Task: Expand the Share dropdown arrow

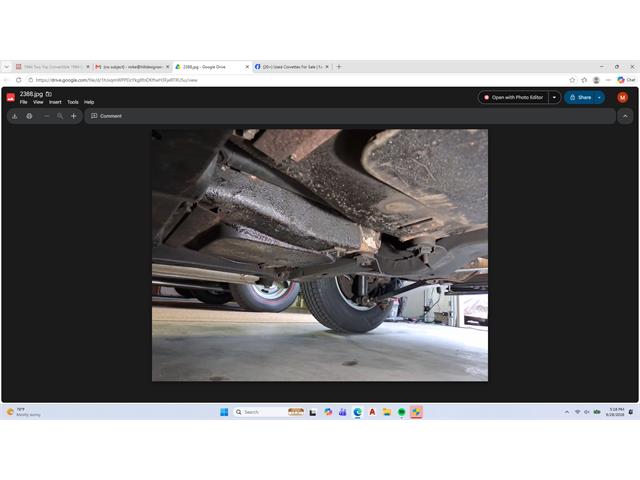Action: coord(600,98)
